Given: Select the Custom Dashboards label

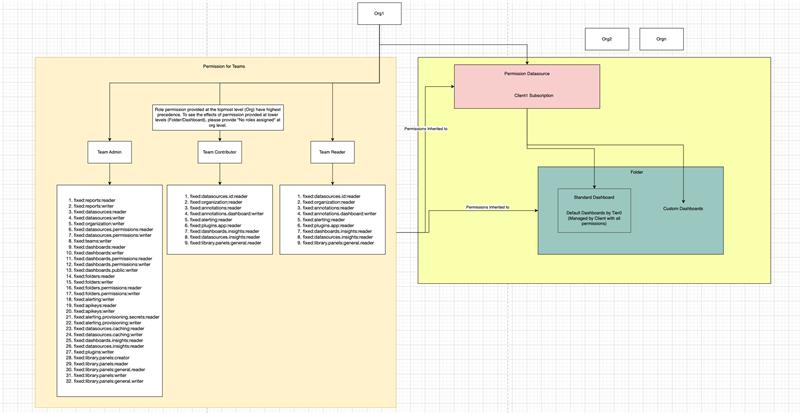Looking at the screenshot, I should tap(684, 208).
